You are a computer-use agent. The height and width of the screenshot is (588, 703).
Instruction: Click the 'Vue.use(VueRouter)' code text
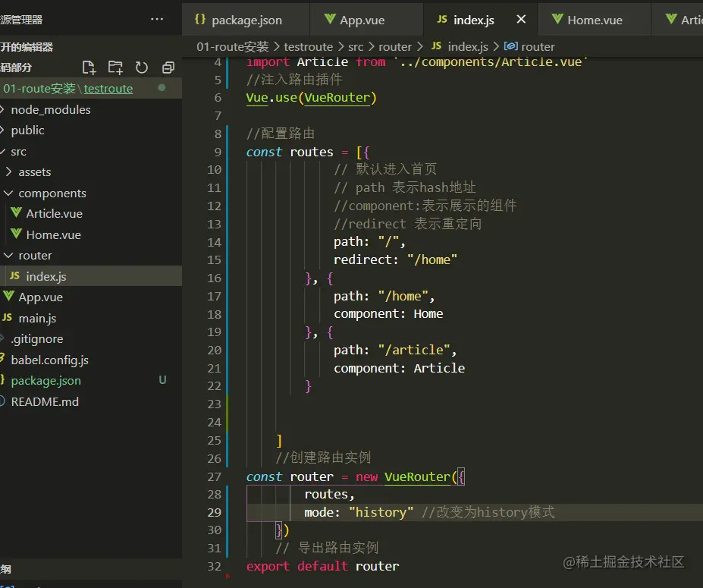(312, 98)
